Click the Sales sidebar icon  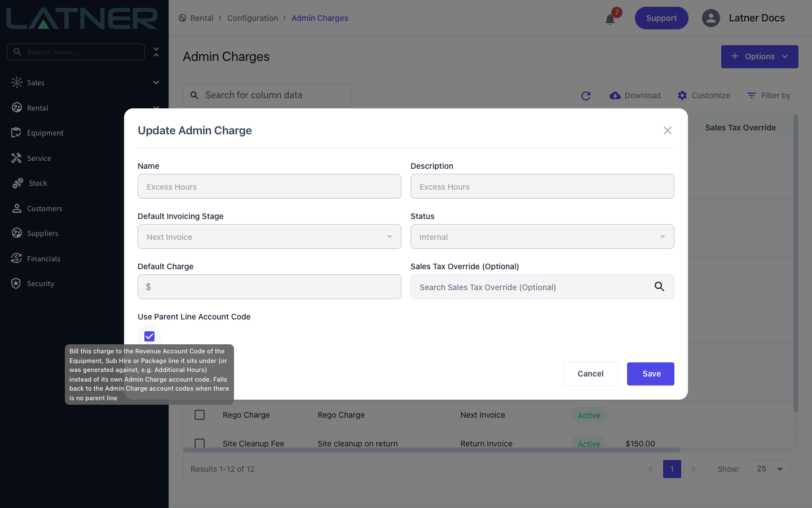[17, 82]
